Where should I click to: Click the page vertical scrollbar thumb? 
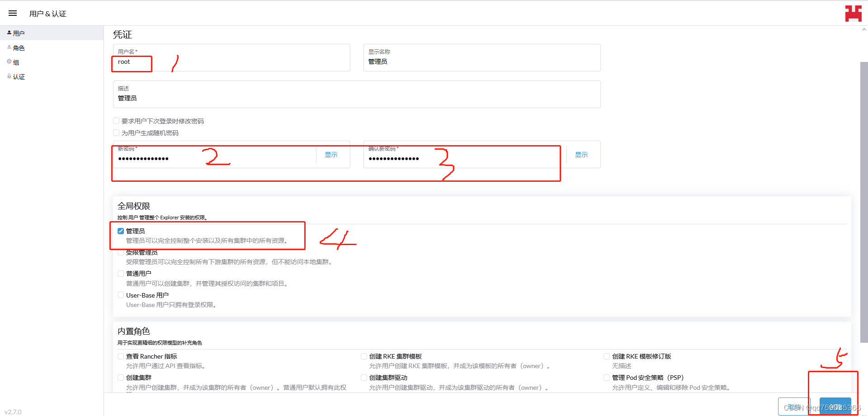click(864, 202)
